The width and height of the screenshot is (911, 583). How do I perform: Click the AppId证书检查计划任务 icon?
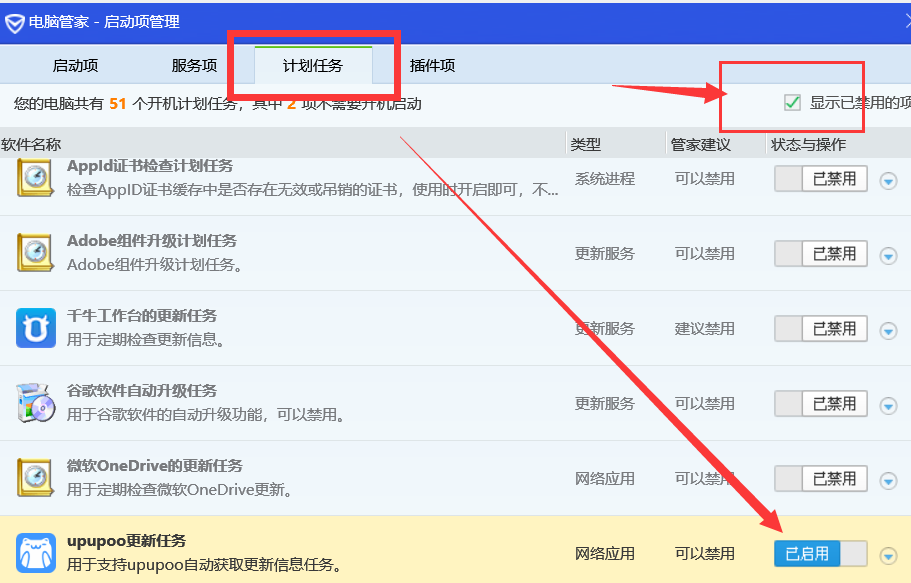(x=36, y=178)
